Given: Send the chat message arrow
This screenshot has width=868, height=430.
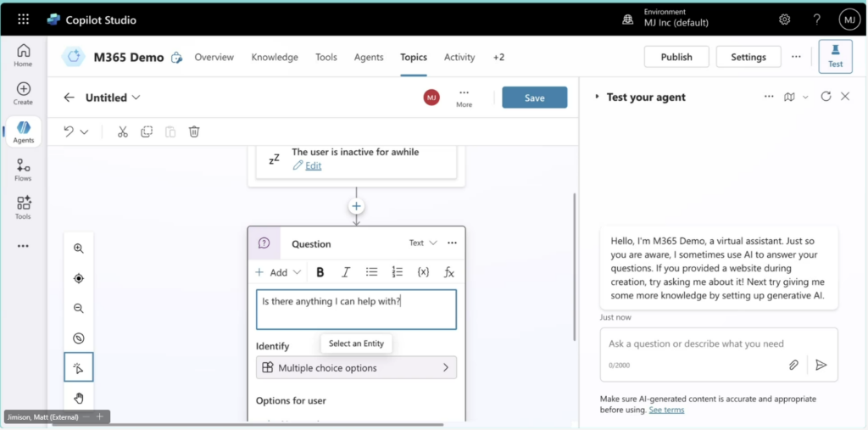Looking at the screenshot, I should pos(821,365).
